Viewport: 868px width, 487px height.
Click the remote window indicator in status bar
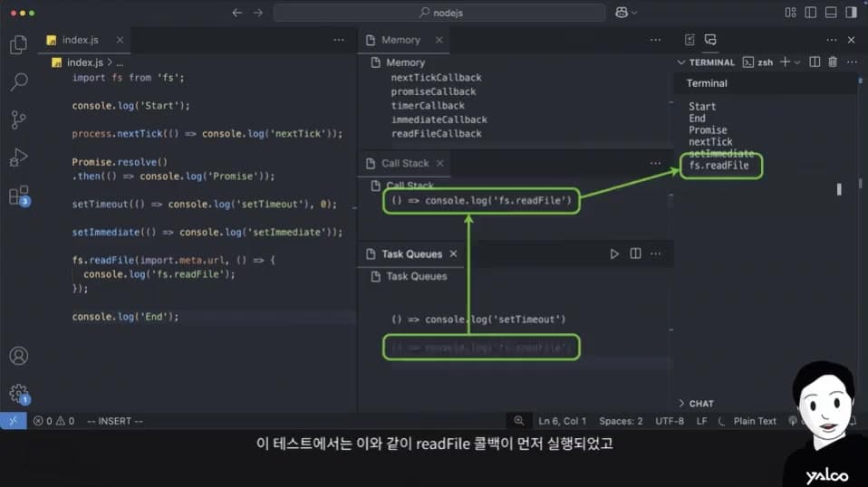click(x=14, y=421)
